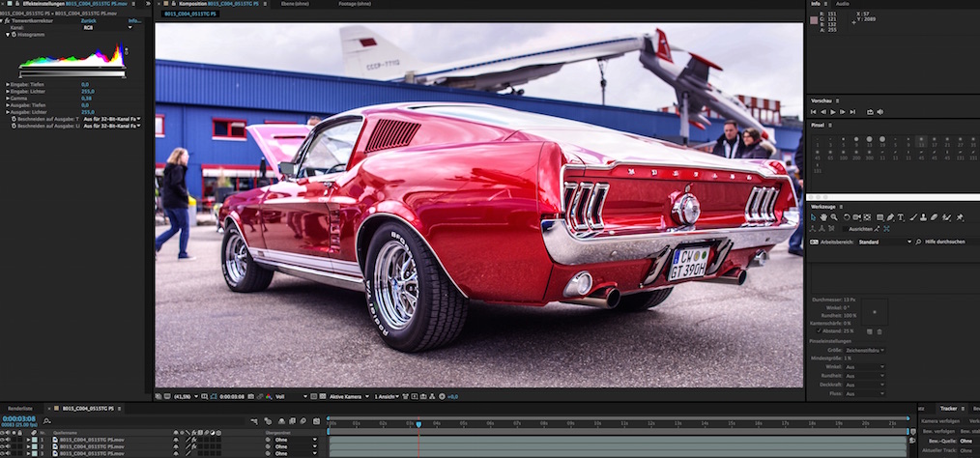Expand the Gamma property

coord(8,99)
